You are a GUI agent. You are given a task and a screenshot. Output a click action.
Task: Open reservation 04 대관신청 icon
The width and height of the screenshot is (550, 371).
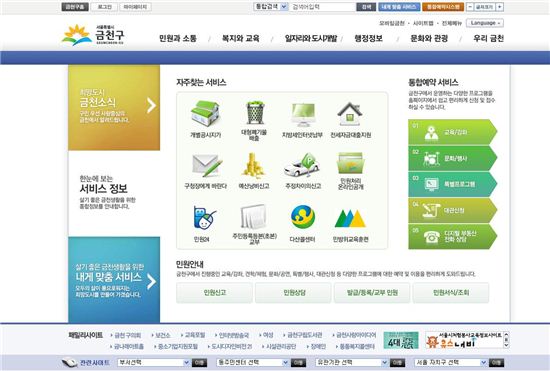pyautogui.click(x=431, y=210)
